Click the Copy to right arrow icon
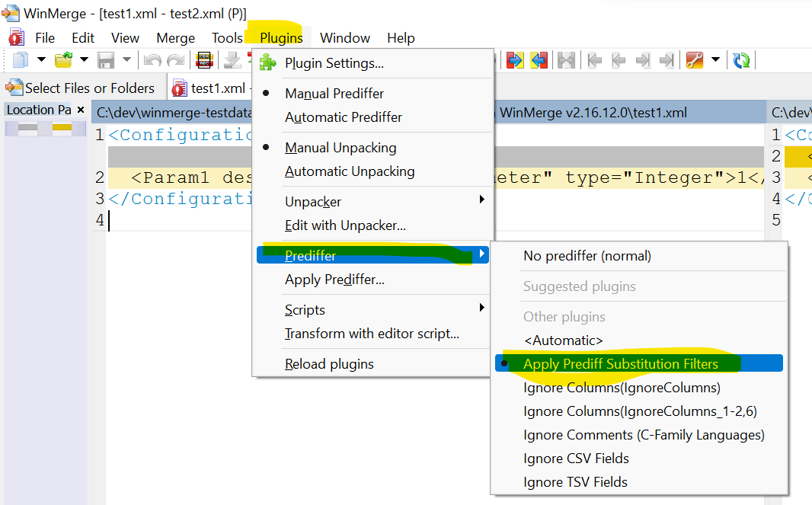Image resolution: width=812 pixels, height=505 pixels. [515, 60]
